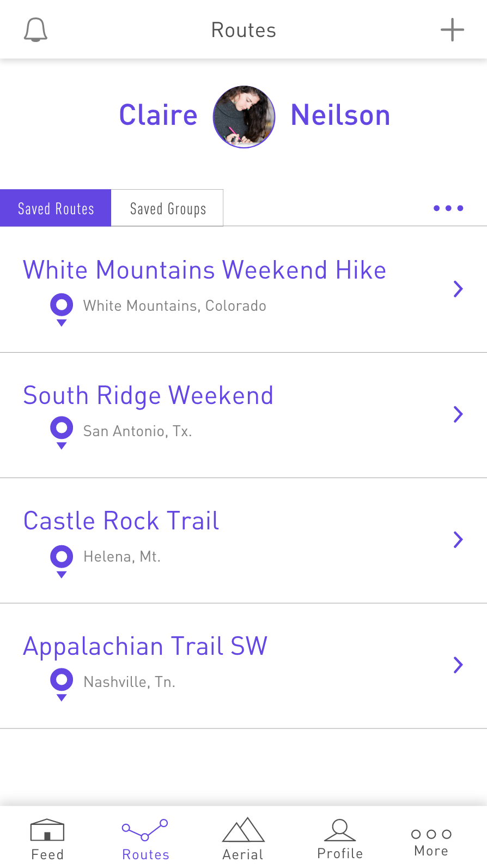The image size is (487, 868).
Task: Expand White Mountains Weekend Hike chevron
Action: point(458,289)
